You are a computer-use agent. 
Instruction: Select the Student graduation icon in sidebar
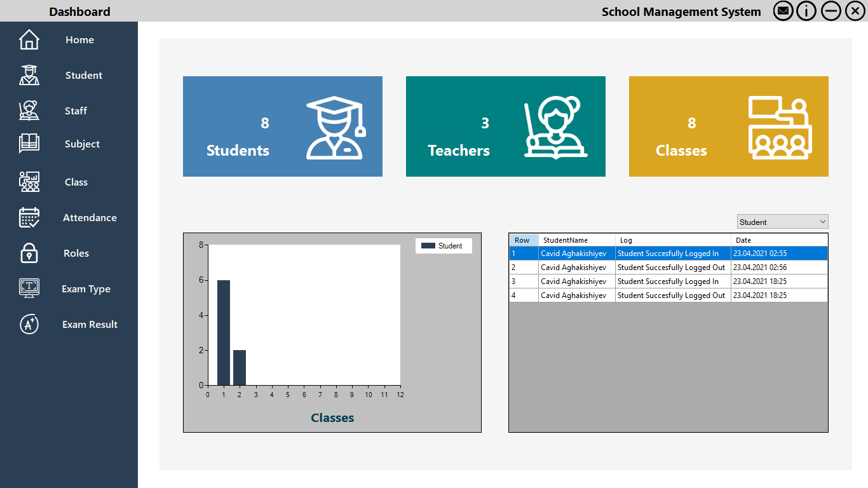[29, 75]
